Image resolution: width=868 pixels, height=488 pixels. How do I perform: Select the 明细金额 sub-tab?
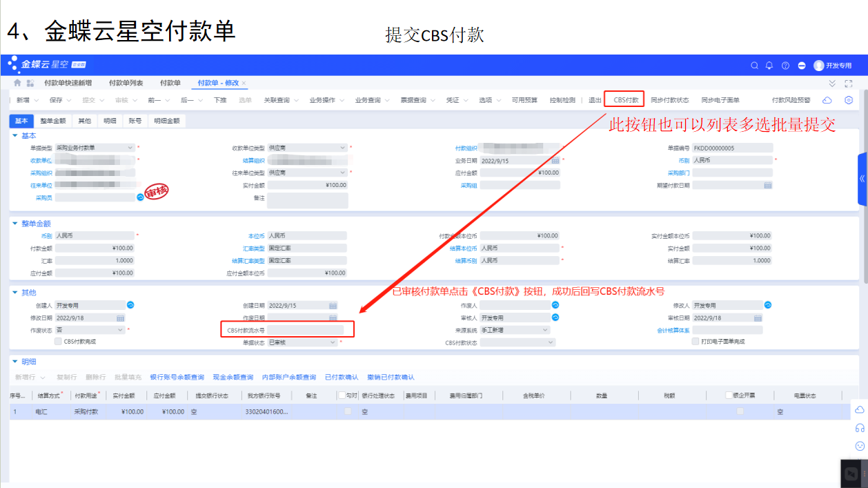click(x=166, y=121)
